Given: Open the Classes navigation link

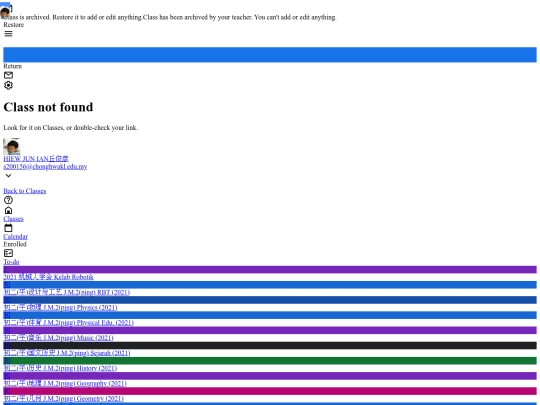Looking at the screenshot, I should (13, 219).
